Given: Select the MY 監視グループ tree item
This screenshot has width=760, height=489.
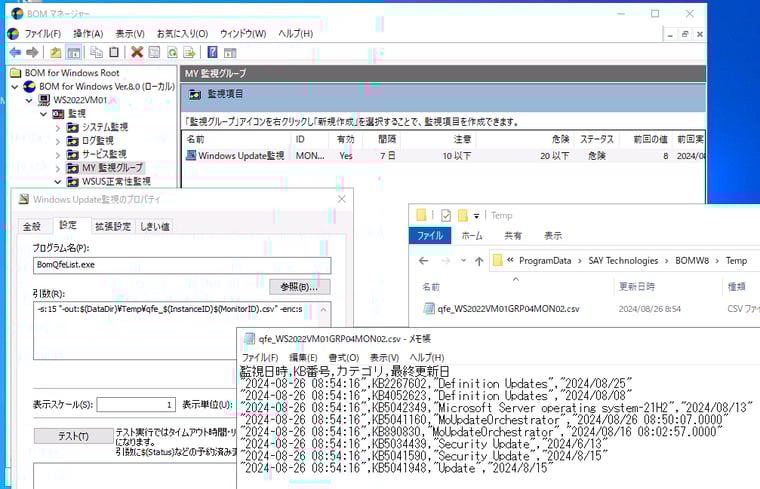Looking at the screenshot, I should (112, 168).
